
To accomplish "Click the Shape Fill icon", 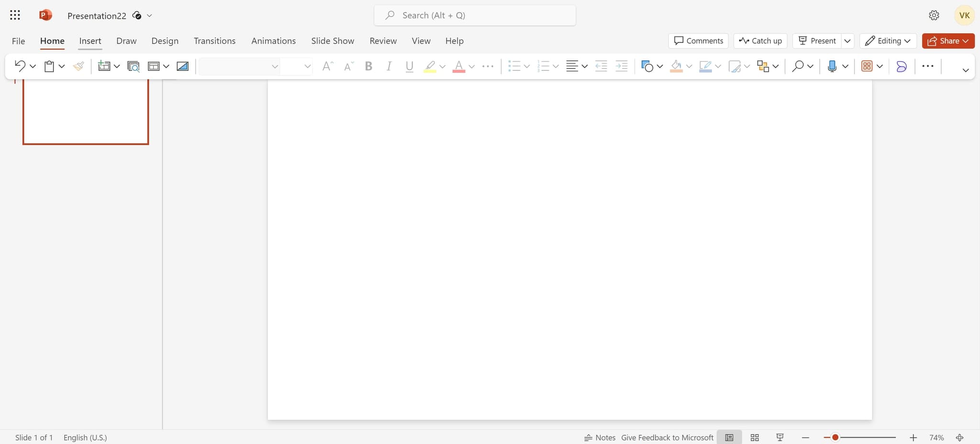I will point(676,66).
